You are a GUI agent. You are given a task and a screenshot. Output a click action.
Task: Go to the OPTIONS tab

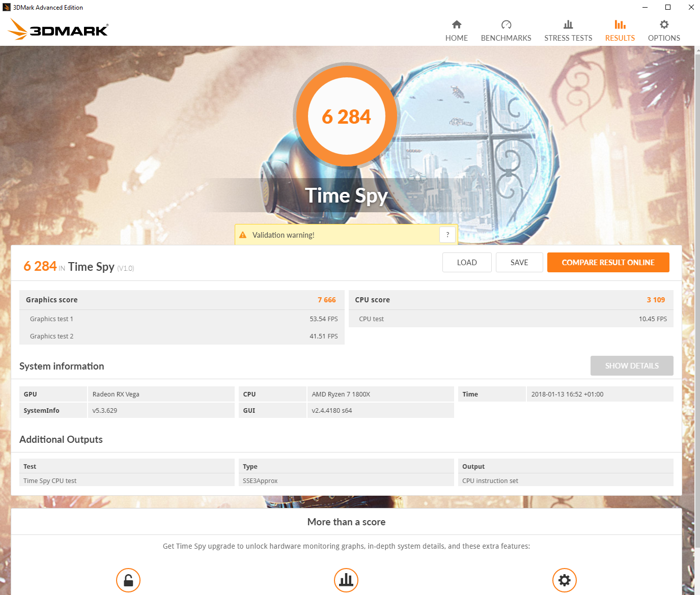[664, 32]
